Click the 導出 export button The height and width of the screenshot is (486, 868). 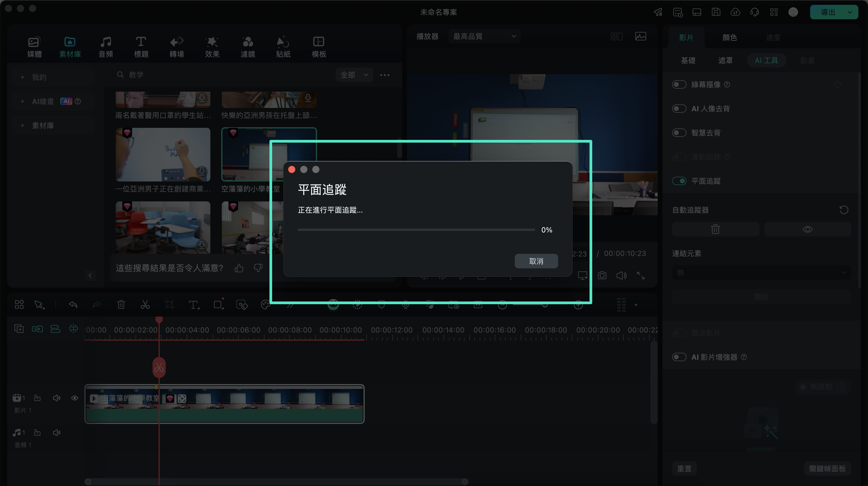click(827, 12)
